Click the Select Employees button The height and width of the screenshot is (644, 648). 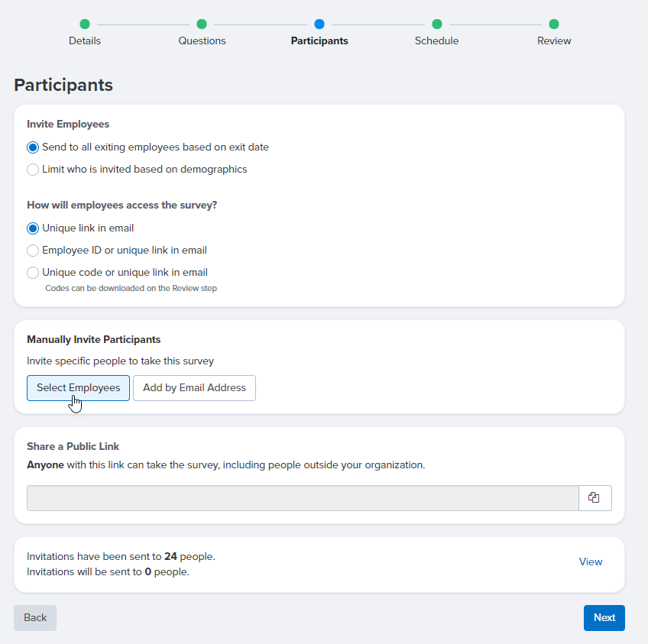(x=78, y=388)
